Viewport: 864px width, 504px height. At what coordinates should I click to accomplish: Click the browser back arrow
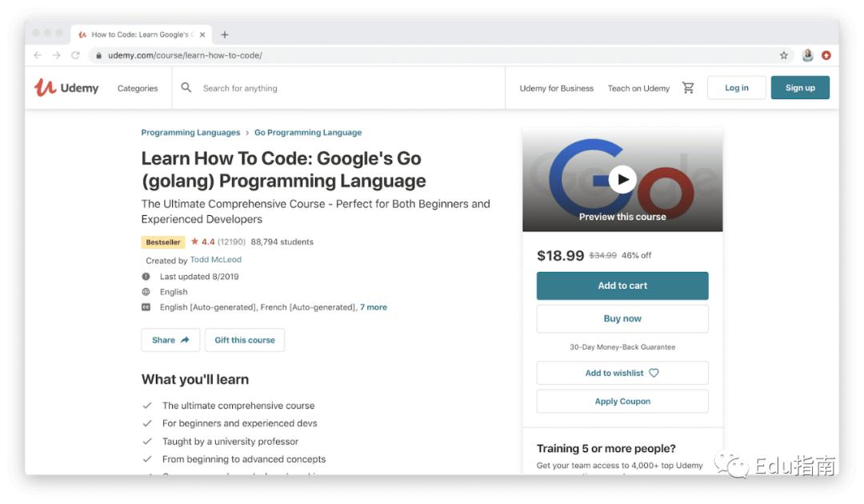[x=38, y=55]
